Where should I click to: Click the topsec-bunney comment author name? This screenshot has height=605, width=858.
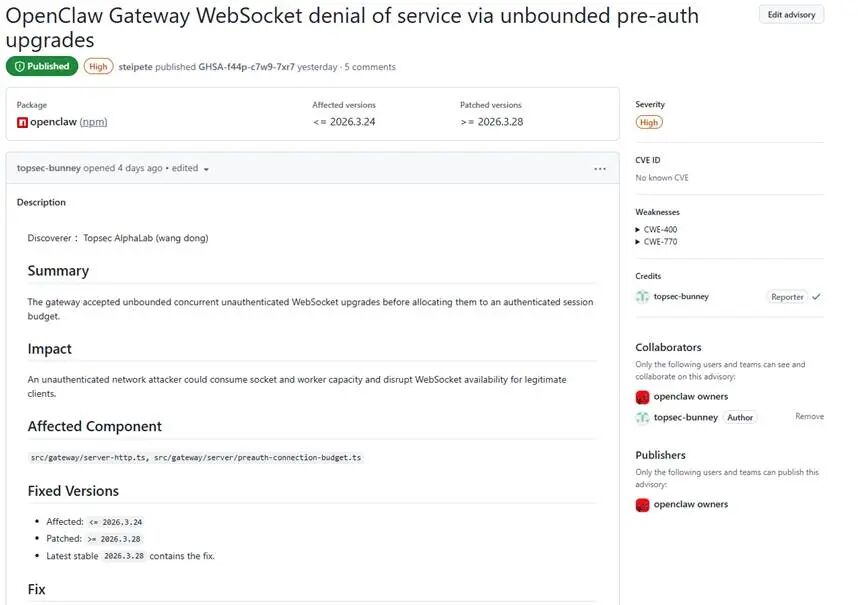click(48, 168)
